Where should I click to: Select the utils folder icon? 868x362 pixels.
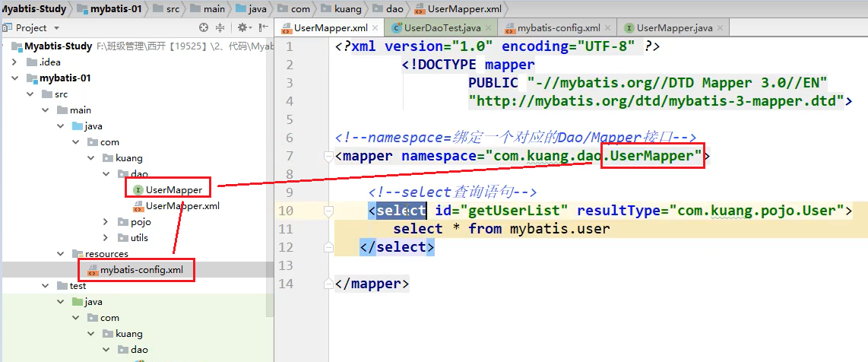[x=122, y=238]
